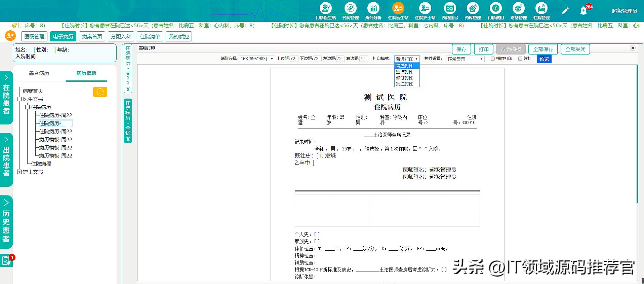Expand the 出院患者 side panel
Viewport: 644px width, 284px height.
6,159
